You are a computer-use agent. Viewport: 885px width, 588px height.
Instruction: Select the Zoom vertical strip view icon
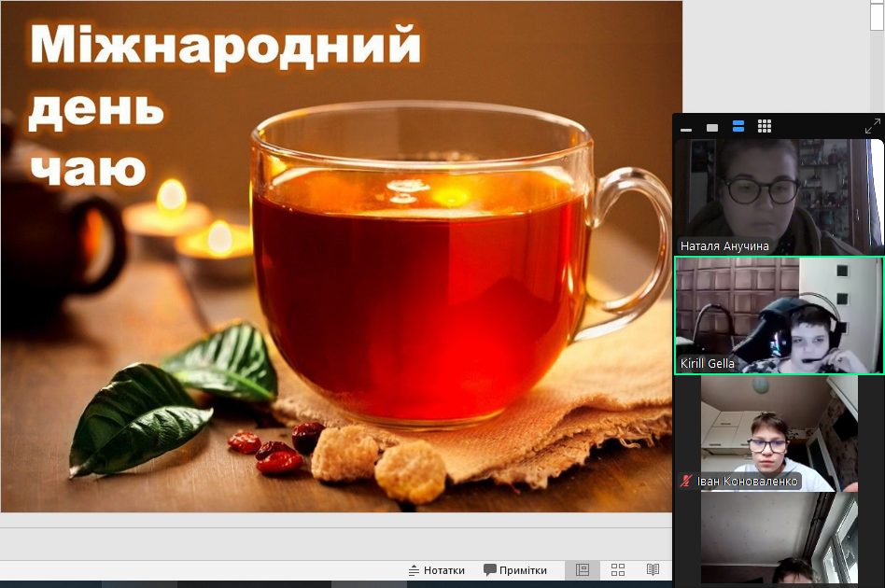click(x=738, y=126)
